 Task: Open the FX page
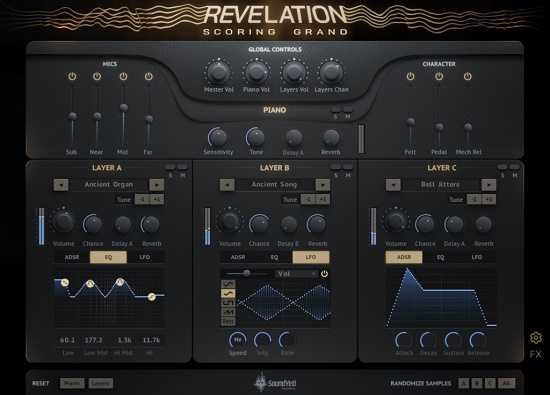[536, 354]
